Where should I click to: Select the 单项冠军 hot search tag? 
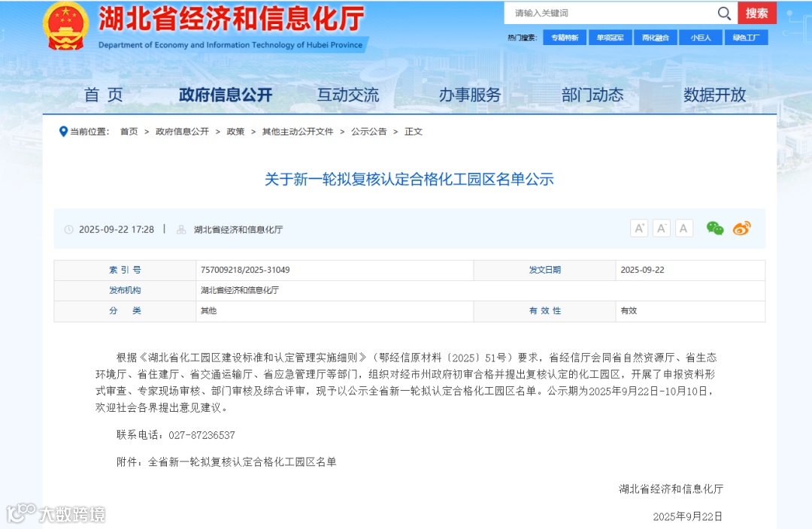click(610, 38)
